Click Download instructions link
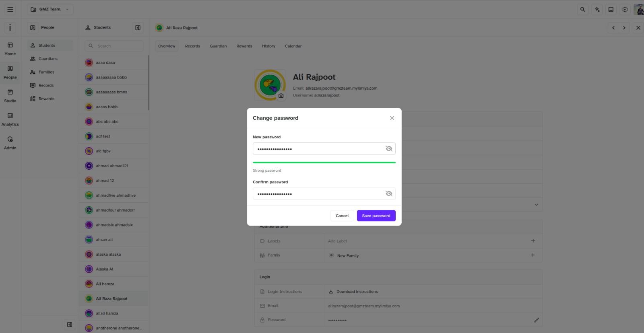The width and height of the screenshot is (644, 333). click(353, 292)
